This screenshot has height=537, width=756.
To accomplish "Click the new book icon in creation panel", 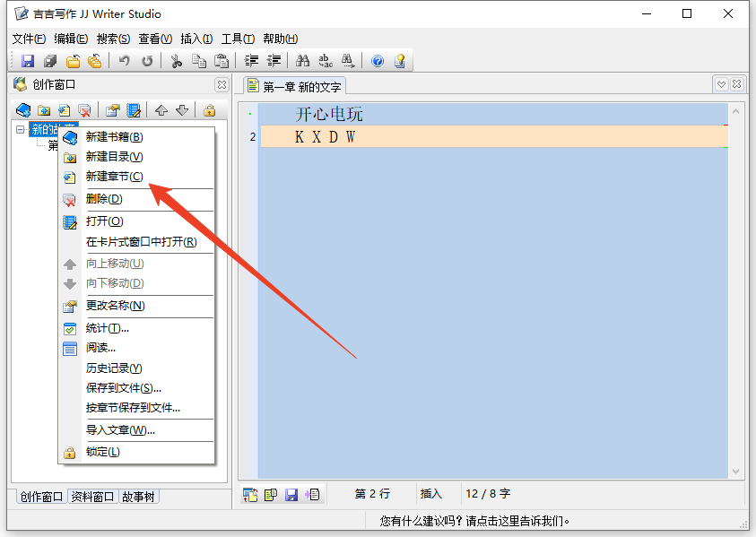I will (22, 109).
